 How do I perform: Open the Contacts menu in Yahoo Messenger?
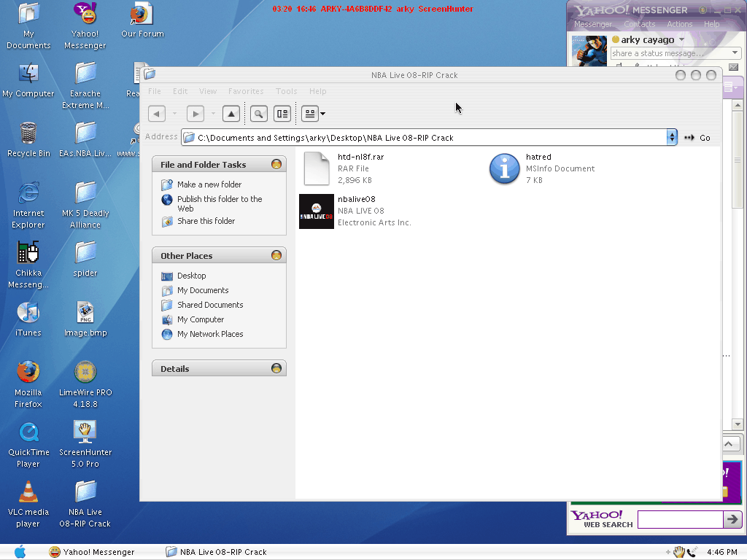(x=639, y=24)
